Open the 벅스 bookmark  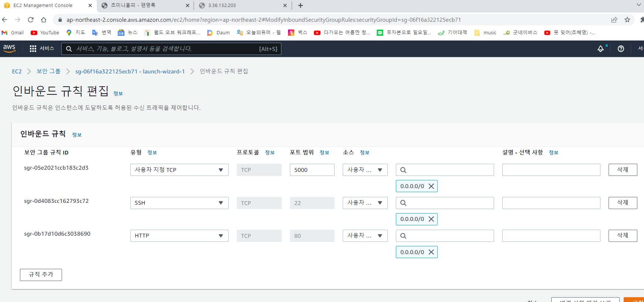coord(298,32)
